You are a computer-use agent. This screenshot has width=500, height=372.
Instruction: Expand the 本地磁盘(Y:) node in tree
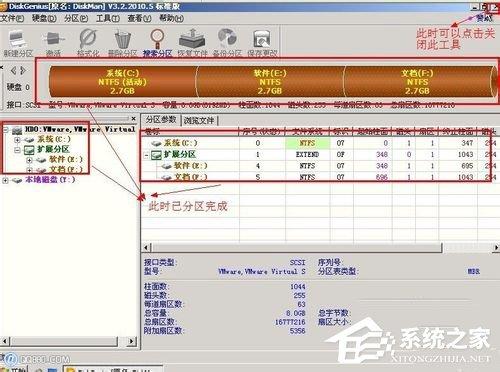tap(5, 180)
